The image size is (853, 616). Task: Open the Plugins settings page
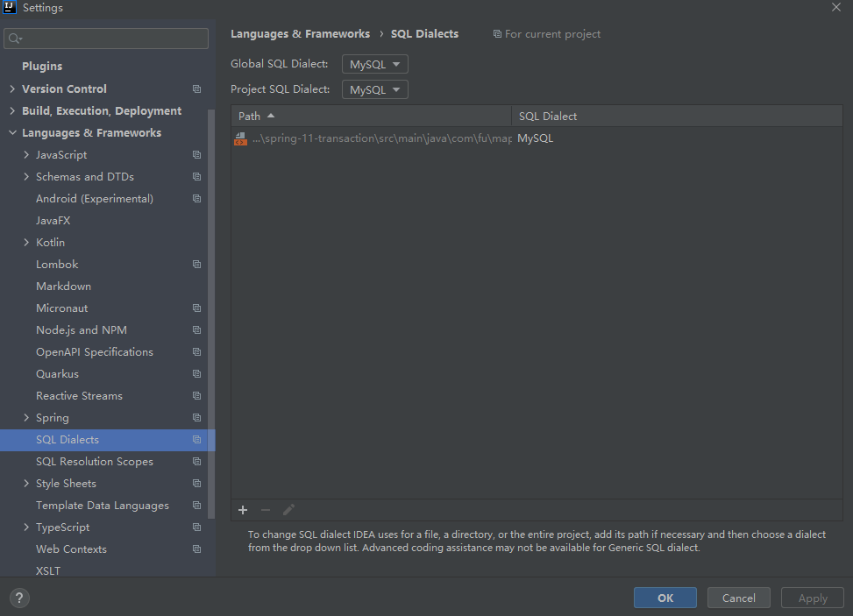(x=42, y=67)
